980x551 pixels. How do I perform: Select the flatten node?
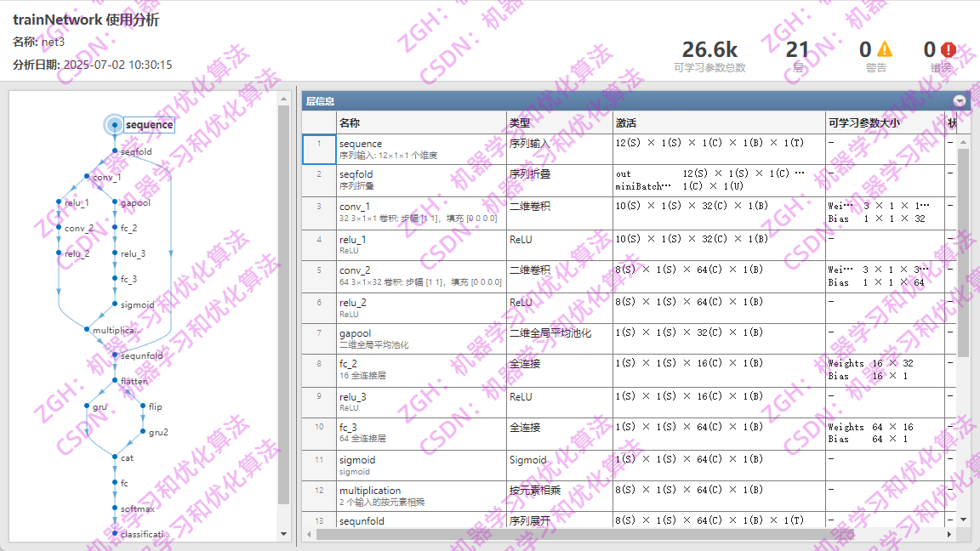pos(113,381)
